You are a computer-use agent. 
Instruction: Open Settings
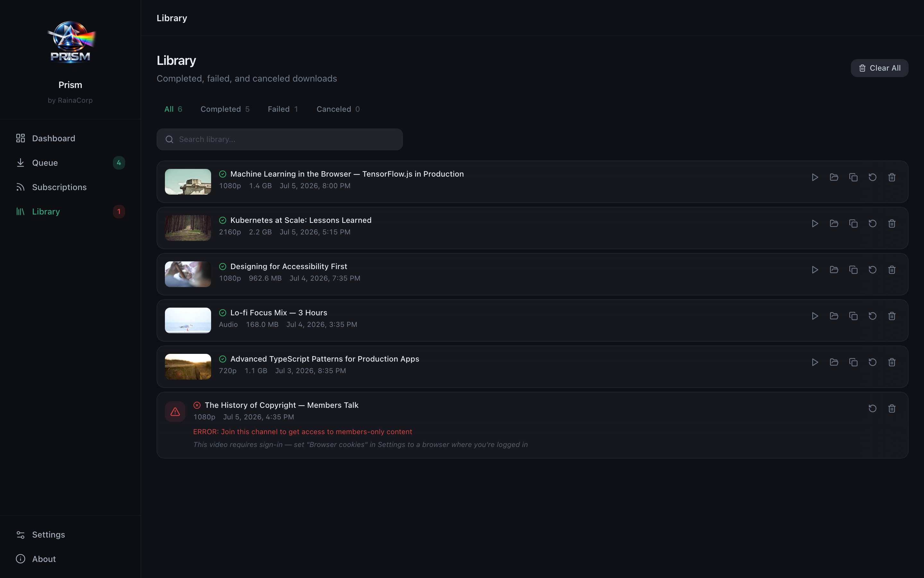click(70, 535)
